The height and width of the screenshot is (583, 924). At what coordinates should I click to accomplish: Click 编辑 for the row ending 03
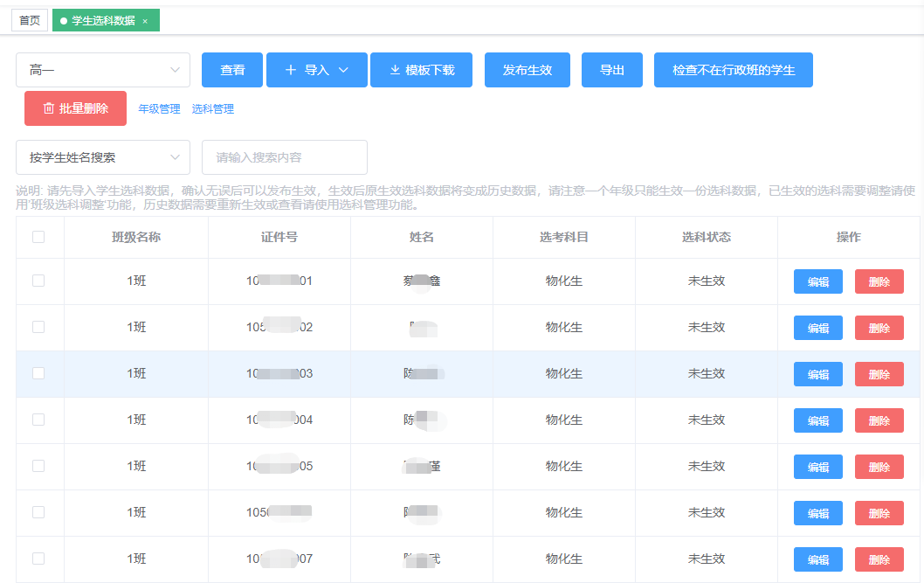click(x=818, y=374)
